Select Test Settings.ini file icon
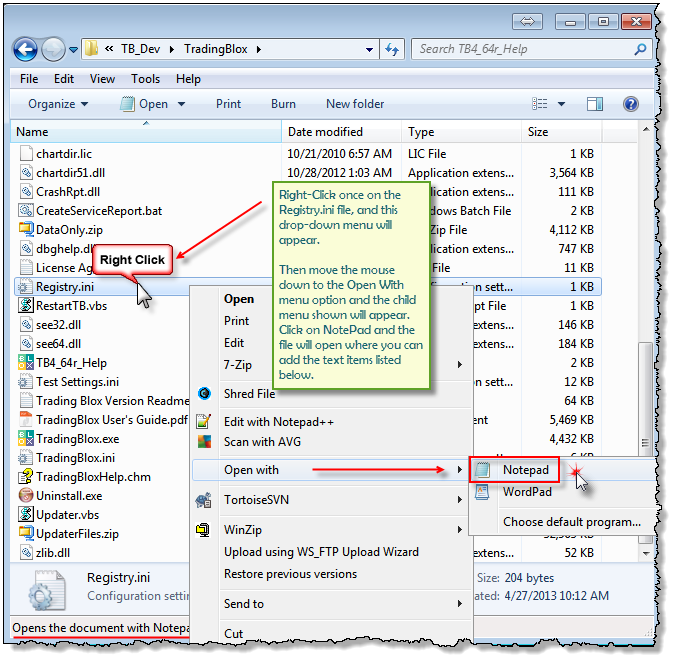The image size is (677, 662). tap(25, 382)
